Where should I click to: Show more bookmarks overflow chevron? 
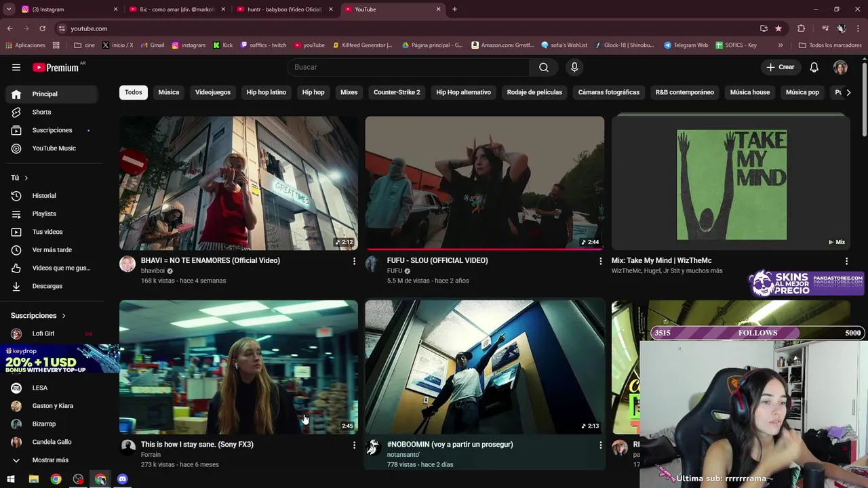pyautogui.click(x=781, y=45)
